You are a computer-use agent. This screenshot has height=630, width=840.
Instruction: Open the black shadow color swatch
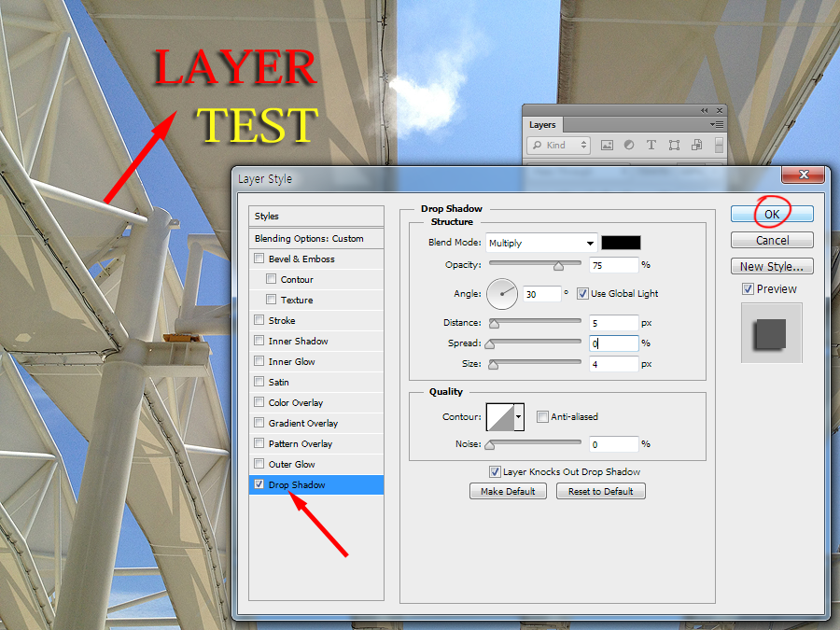621,243
